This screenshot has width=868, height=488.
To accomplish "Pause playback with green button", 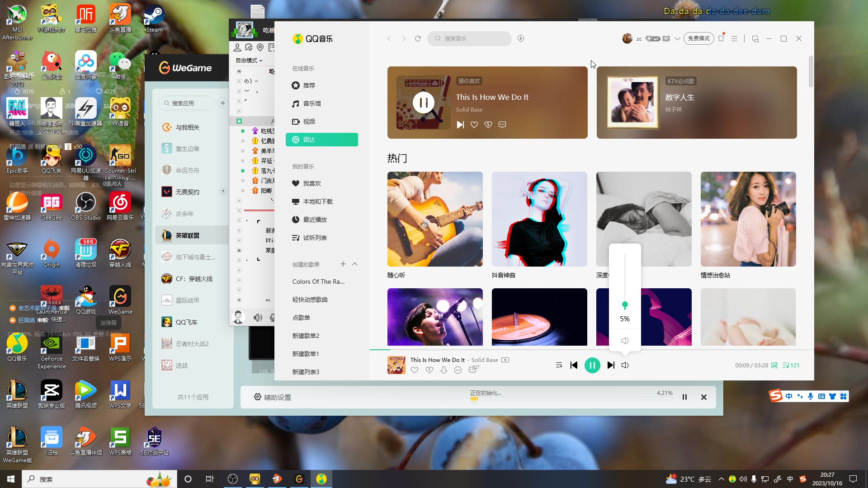I will click(x=592, y=365).
